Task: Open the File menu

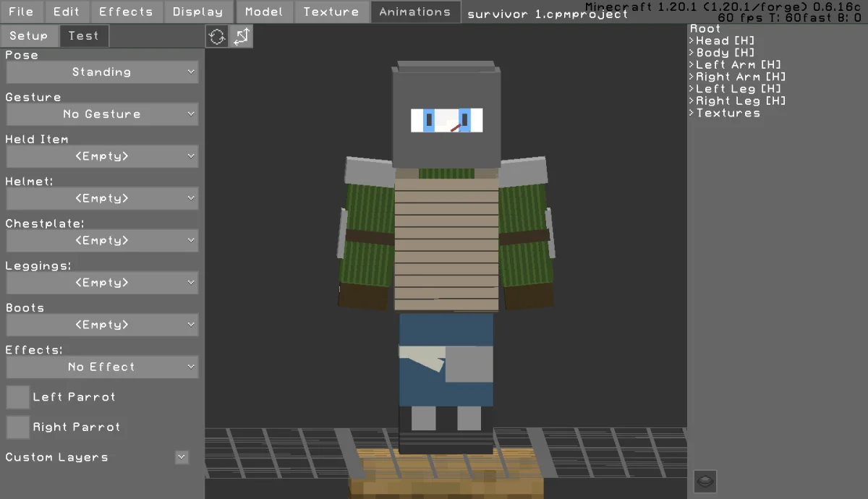Action: 22,12
